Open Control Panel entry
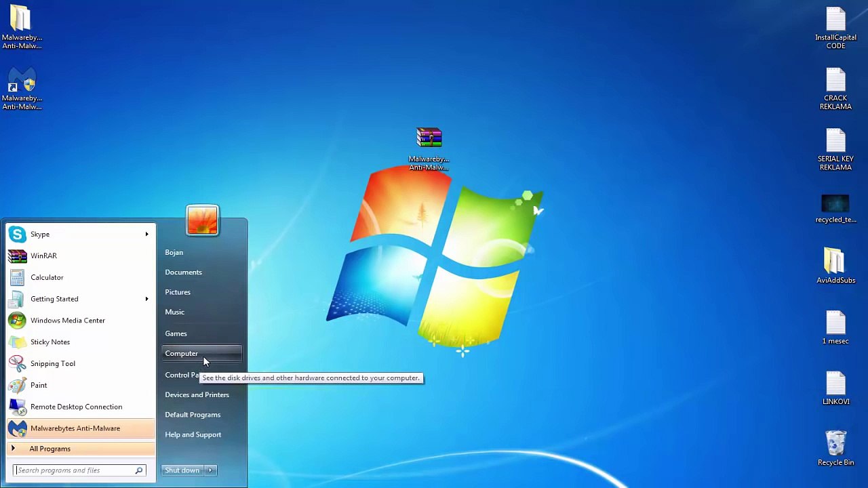868x488 pixels. point(181,375)
